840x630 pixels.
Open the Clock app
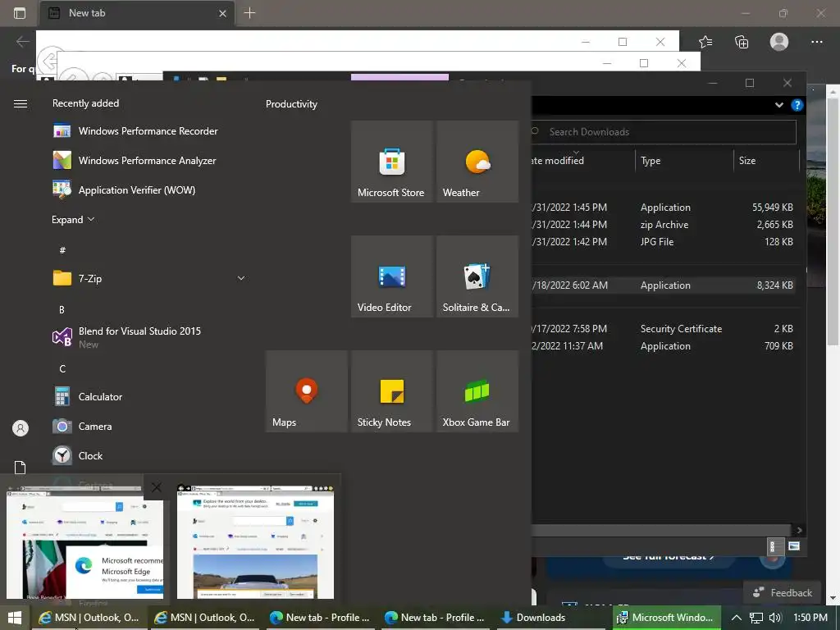point(77,456)
